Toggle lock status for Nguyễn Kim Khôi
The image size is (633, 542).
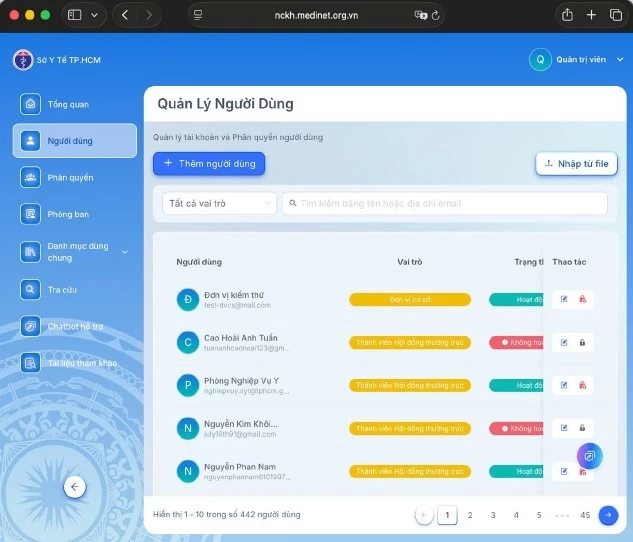click(582, 428)
